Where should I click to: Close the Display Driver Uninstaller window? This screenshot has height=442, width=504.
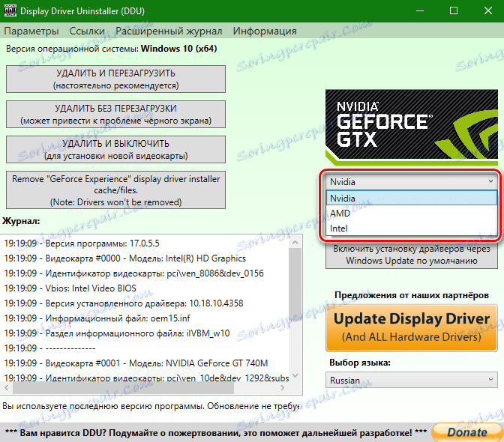tap(488, 10)
